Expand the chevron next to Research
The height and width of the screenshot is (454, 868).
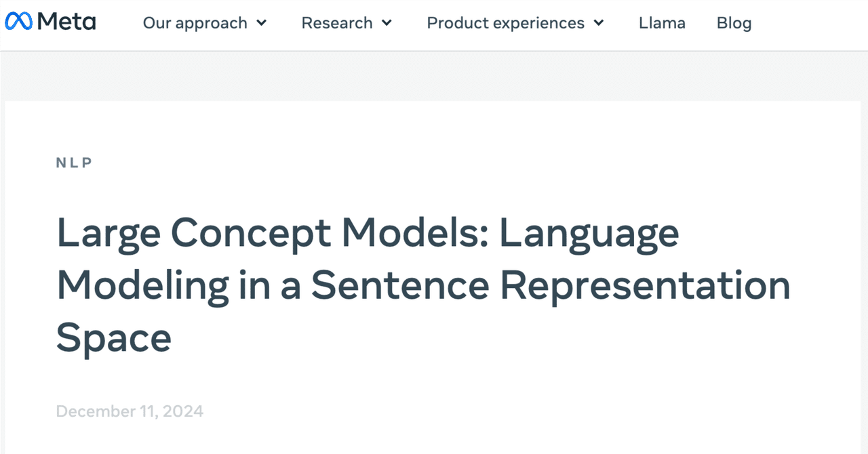tap(387, 23)
